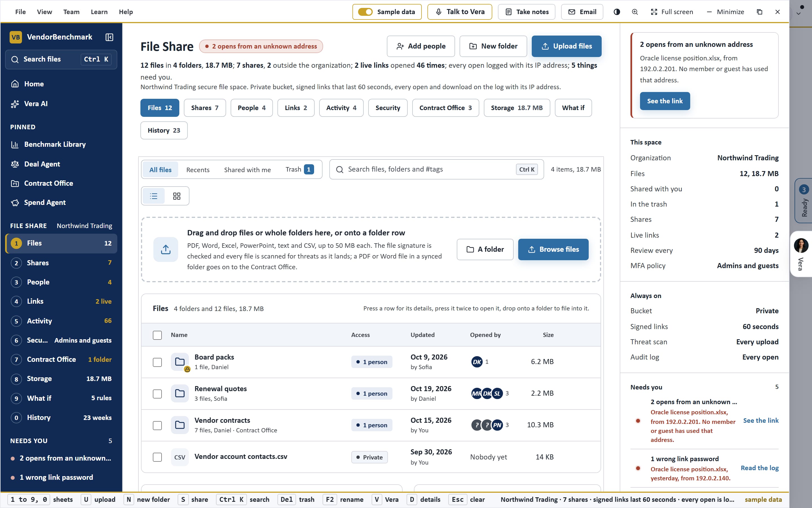This screenshot has height=508, width=812.
Task: Check the Renewal quotes row checkbox
Action: (157, 394)
